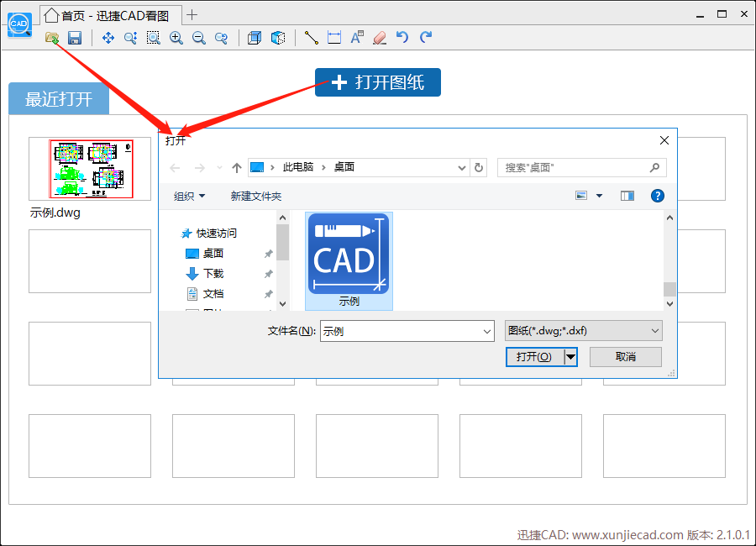The image size is (756, 546).
Task: Go forward in the open dialog
Action: coord(199,168)
